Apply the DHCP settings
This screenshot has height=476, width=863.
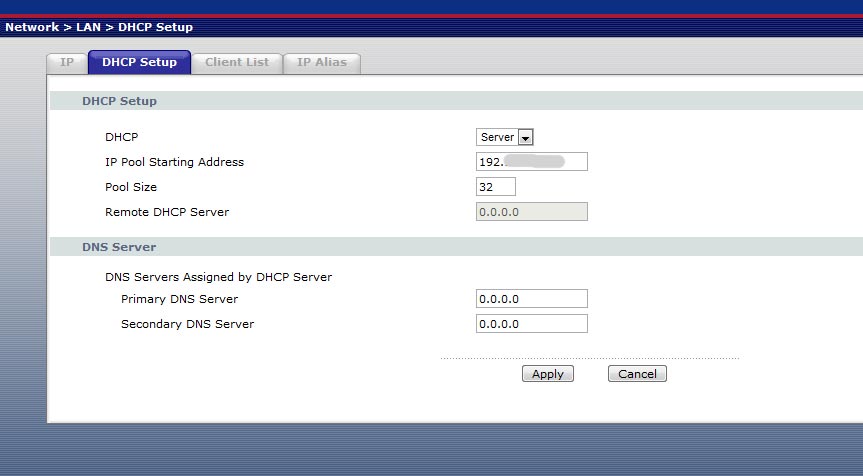click(548, 374)
